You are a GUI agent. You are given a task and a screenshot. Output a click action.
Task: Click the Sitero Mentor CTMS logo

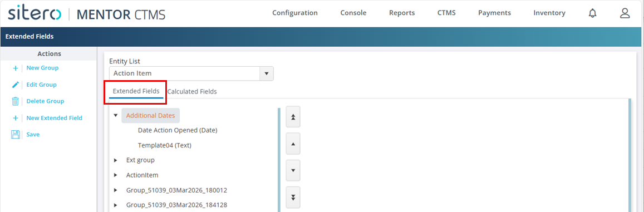87,13
